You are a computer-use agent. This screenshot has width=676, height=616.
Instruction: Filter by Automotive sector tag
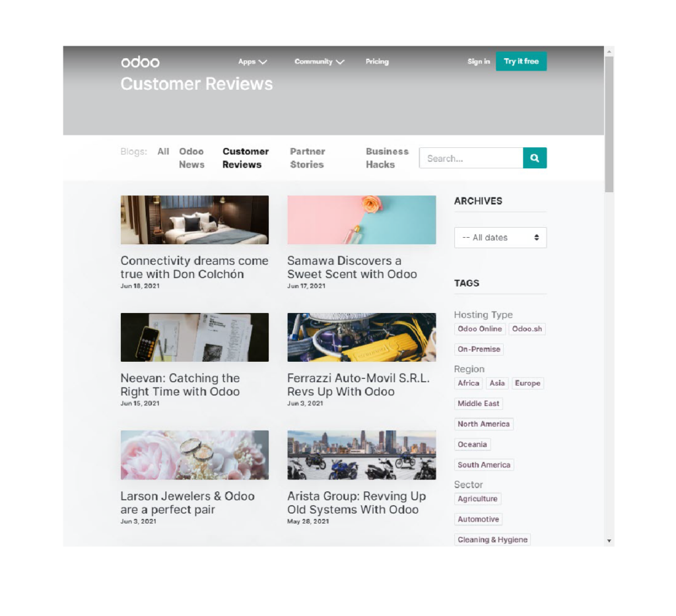coord(478,519)
